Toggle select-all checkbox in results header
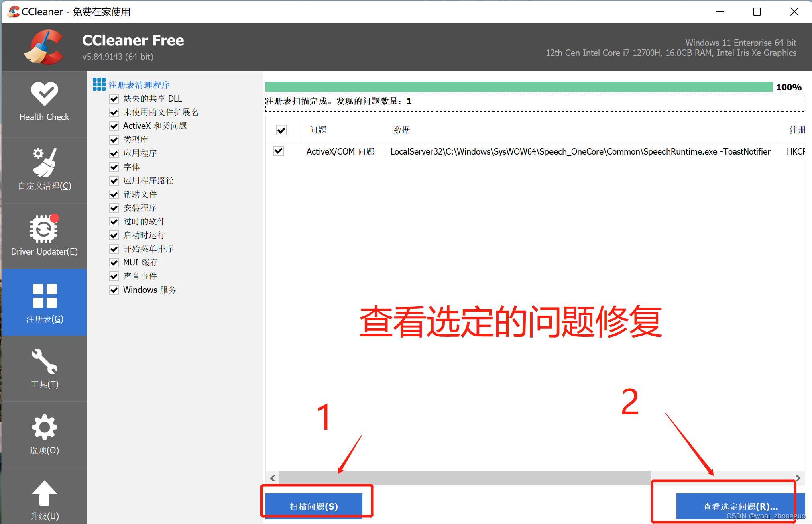 pos(281,130)
